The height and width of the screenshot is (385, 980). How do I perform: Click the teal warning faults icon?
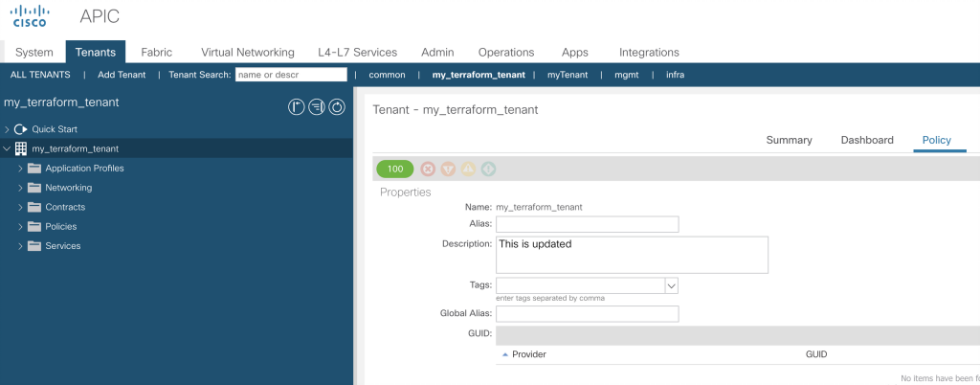(x=488, y=169)
